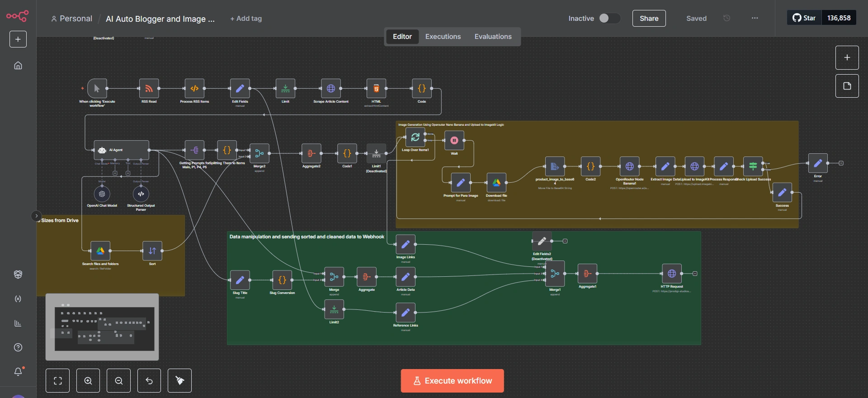The height and width of the screenshot is (398, 868).
Task: Select the HTML extract node
Action: point(376,89)
